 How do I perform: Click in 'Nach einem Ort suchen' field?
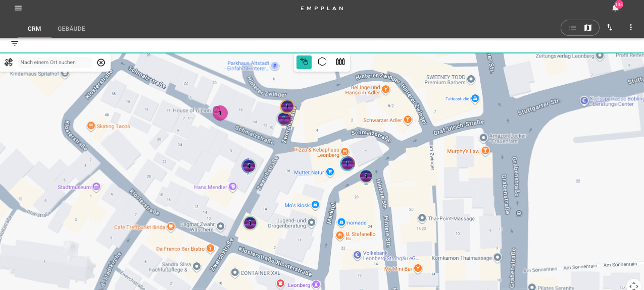click(x=55, y=63)
